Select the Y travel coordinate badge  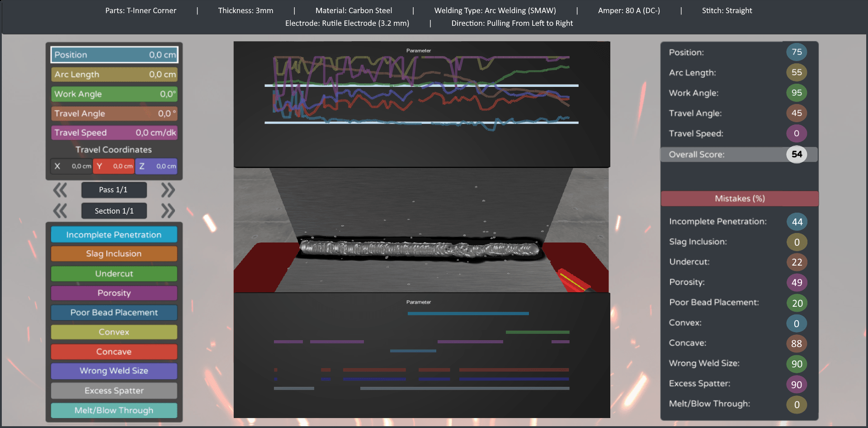(x=113, y=166)
